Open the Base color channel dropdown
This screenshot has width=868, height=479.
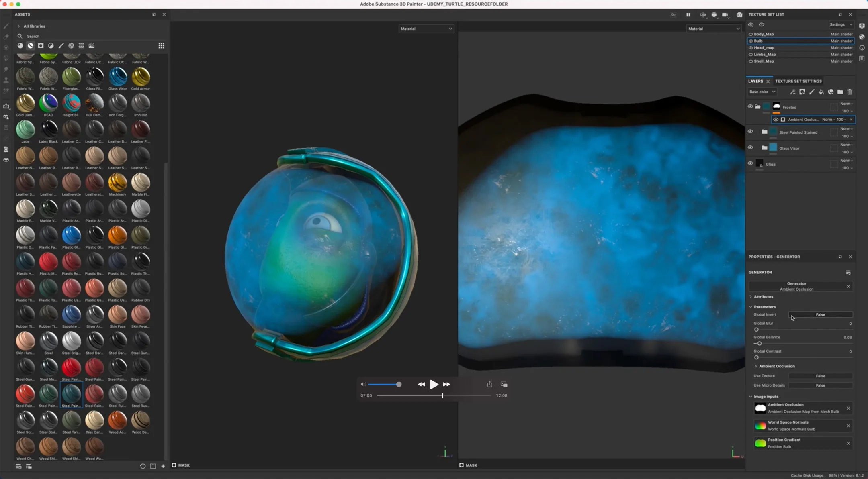click(x=762, y=92)
